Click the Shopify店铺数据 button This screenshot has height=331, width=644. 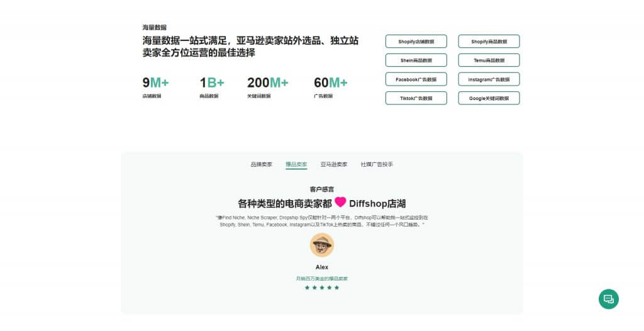tap(416, 42)
